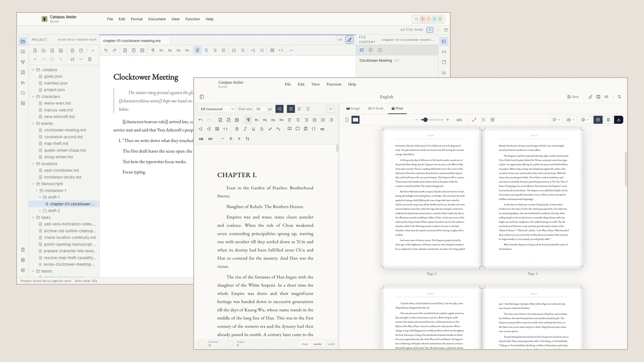
Task: Click zoom out minus button in preview
Action: tap(417, 120)
